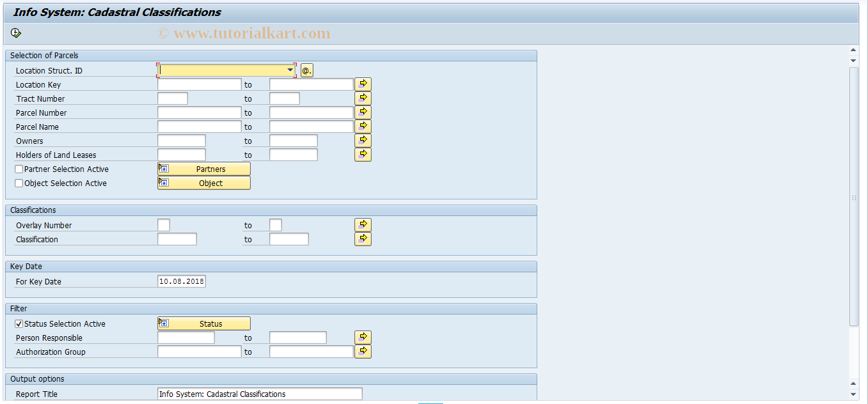This screenshot has width=868, height=404.
Task: Open multiple selection for Person Responsible
Action: pyautogui.click(x=363, y=338)
